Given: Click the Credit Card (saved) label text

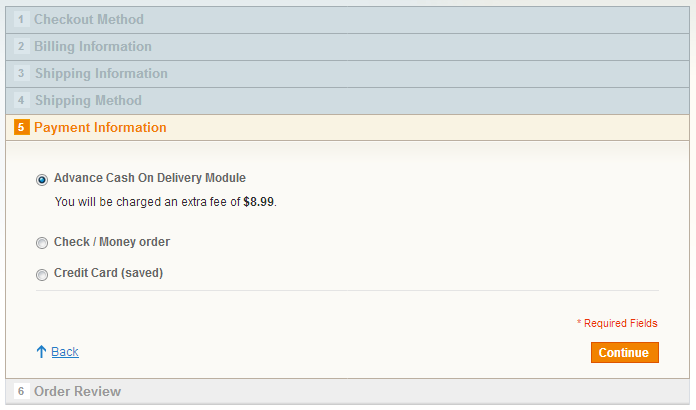Looking at the screenshot, I should (108, 273).
